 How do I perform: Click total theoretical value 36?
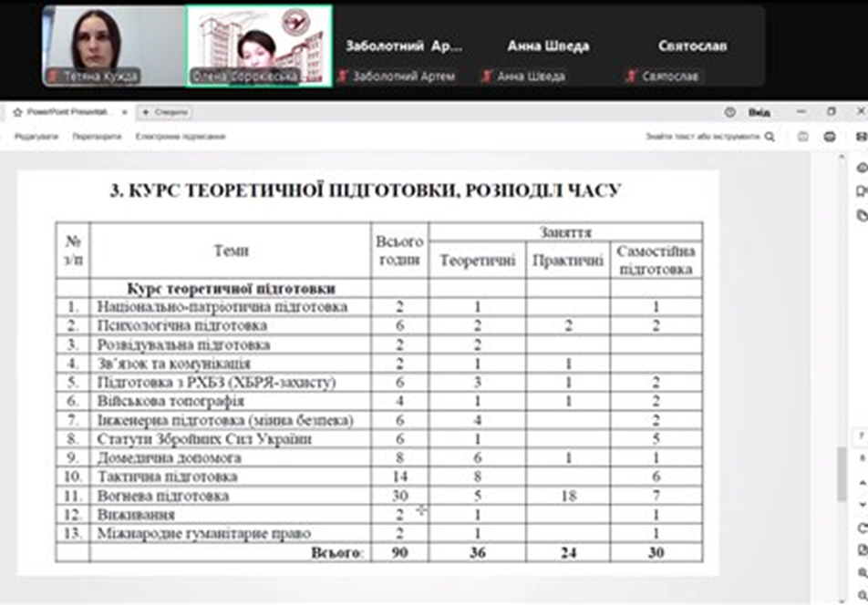pyautogui.click(x=477, y=552)
